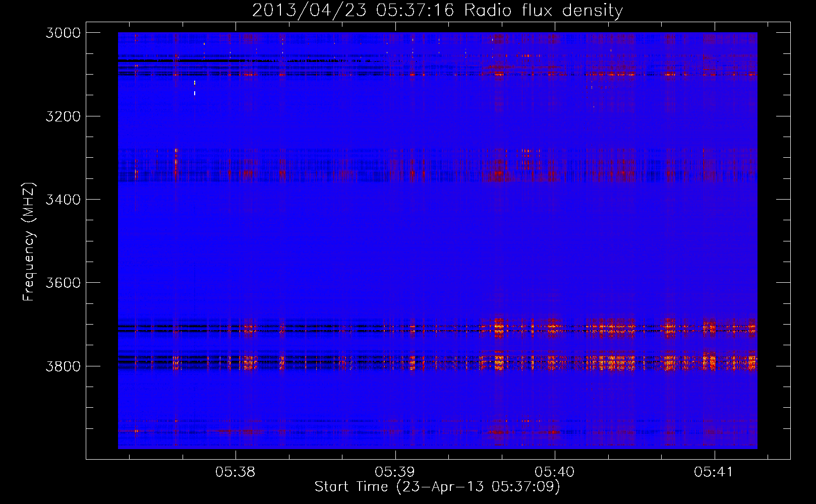Image resolution: width=816 pixels, height=504 pixels.
Task: Click the 05:40 time tick label
Action: [555, 472]
